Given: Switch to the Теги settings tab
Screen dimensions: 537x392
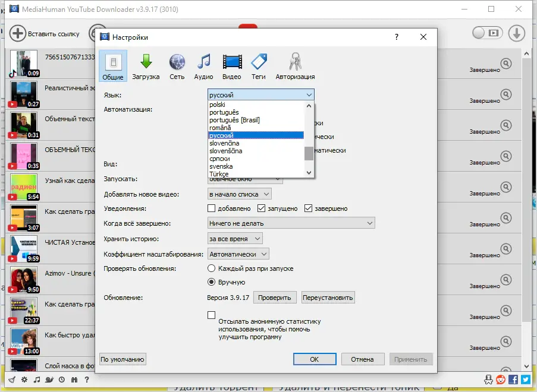Looking at the screenshot, I should (x=259, y=66).
